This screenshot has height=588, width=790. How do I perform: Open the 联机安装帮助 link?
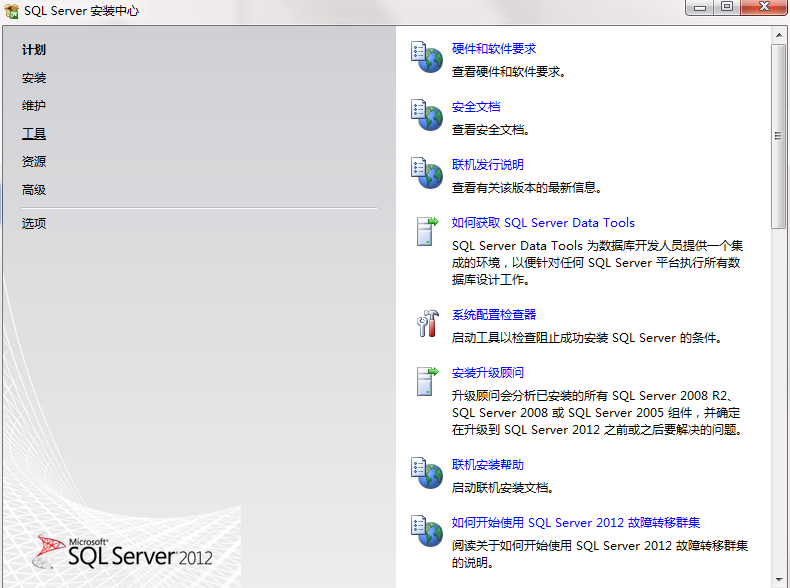pos(488,465)
